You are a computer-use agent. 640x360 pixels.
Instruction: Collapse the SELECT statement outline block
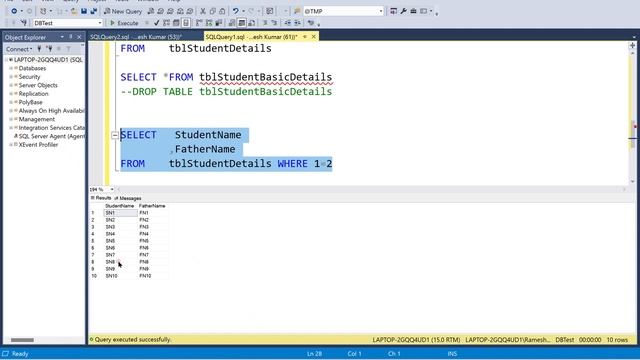click(115, 135)
